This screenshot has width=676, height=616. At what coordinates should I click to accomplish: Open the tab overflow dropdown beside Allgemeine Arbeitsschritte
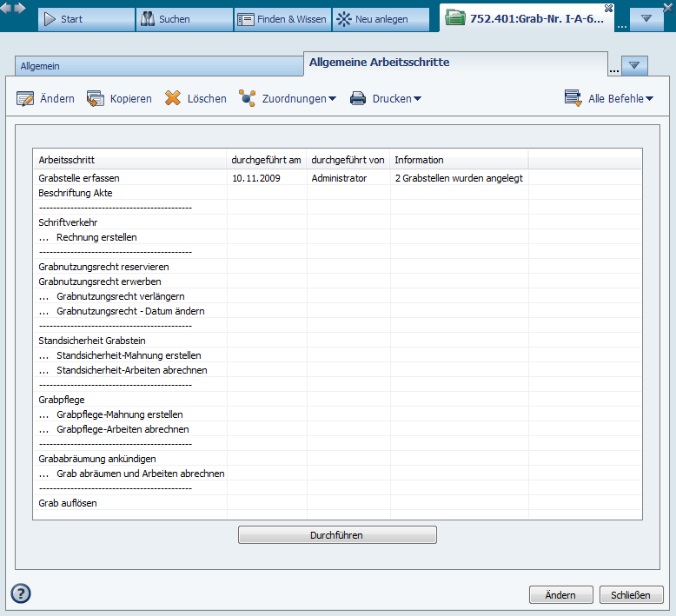(x=635, y=65)
